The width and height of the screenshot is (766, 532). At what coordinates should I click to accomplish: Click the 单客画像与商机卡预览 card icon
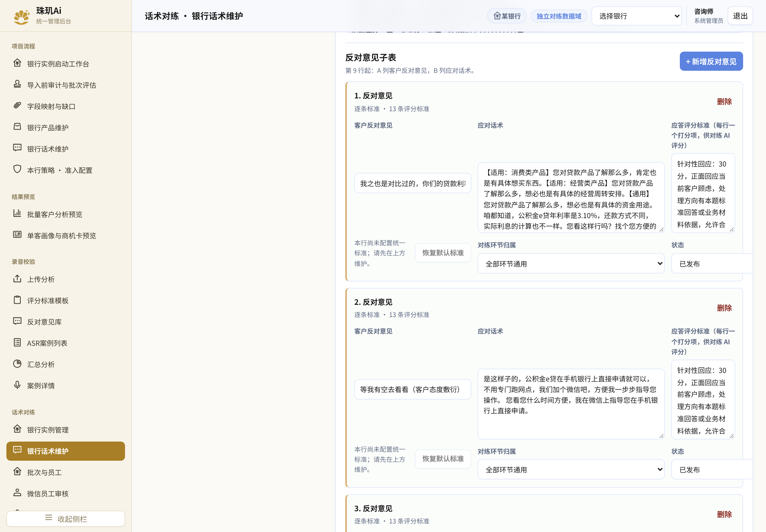[x=17, y=235]
